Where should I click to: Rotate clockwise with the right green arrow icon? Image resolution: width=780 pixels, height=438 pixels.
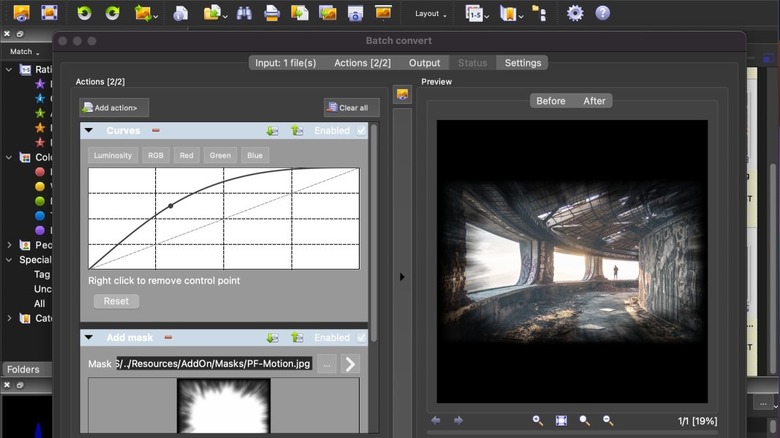pos(112,13)
